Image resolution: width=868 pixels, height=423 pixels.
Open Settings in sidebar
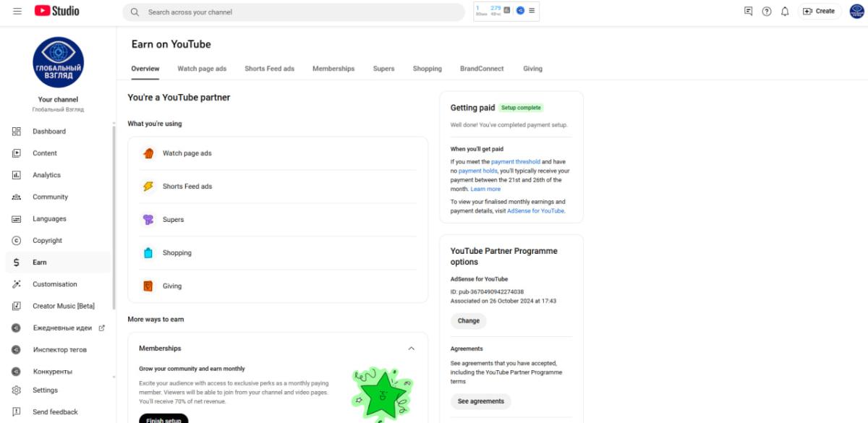pos(58,390)
